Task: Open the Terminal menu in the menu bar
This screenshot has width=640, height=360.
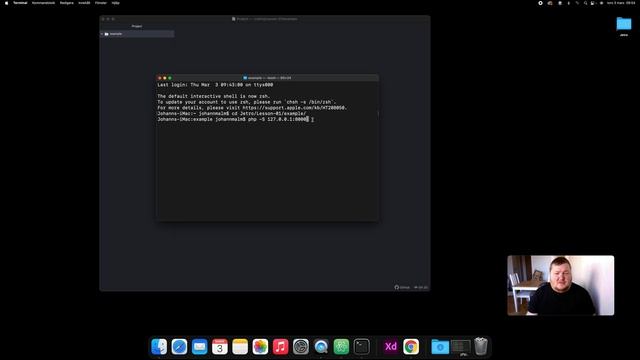Action: pos(20,3)
